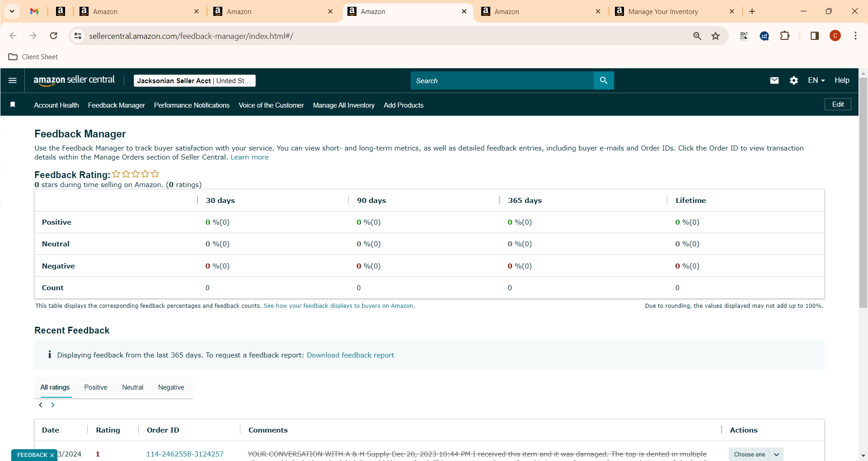Open a new browser tab
The image size is (868, 461).
pyautogui.click(x=752, y=11)
